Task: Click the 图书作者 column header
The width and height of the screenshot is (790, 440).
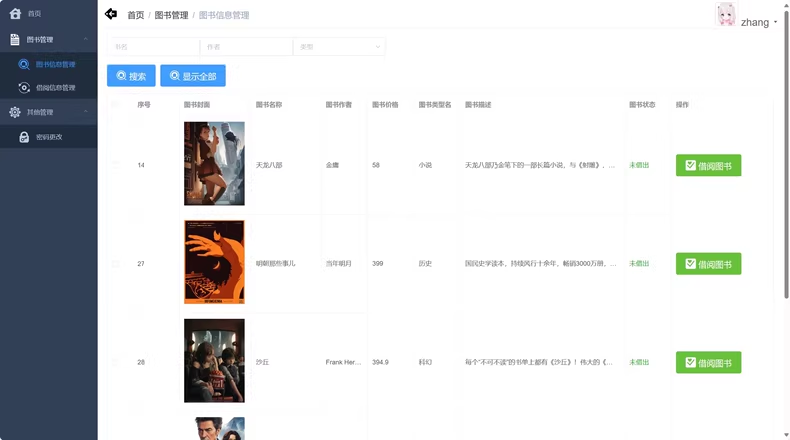Action: (x=339, y=105)
